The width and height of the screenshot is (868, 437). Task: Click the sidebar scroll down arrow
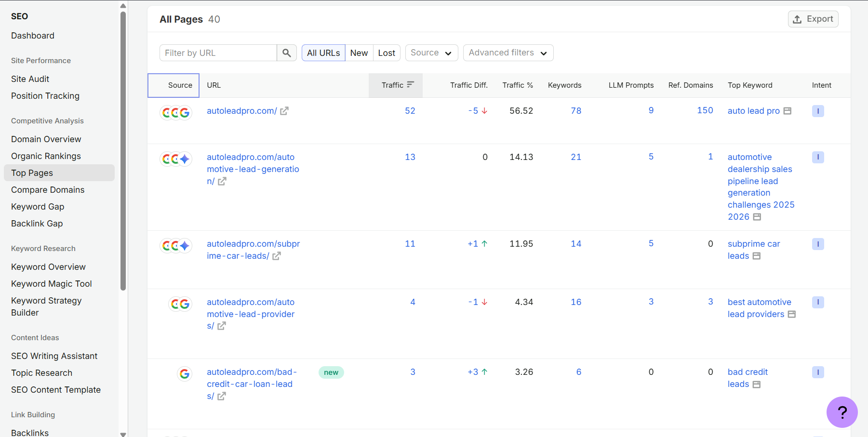123,434
